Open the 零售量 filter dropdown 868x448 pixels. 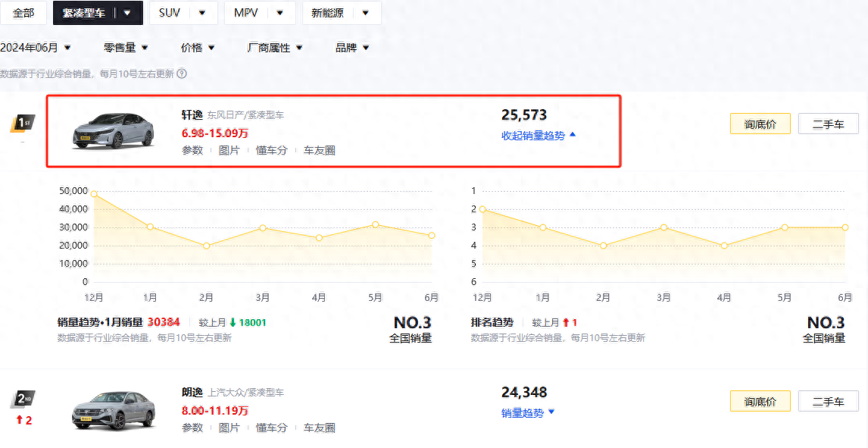click(126, 48)
